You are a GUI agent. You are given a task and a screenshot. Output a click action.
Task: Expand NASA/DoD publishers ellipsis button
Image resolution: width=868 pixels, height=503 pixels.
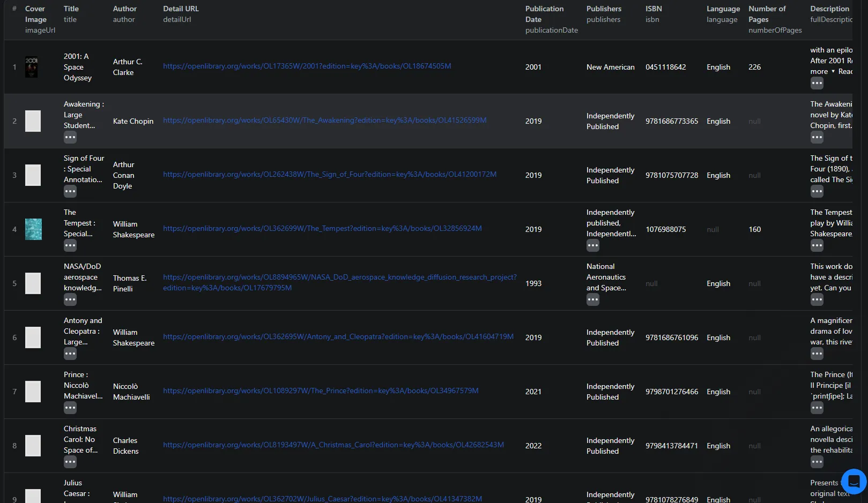pyautogui.click(x=592, y=299)
